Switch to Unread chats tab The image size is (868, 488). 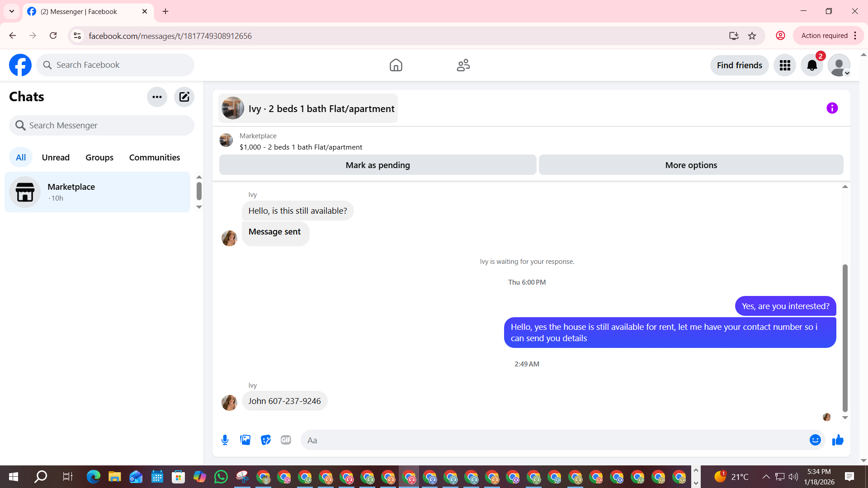[56, 157]
